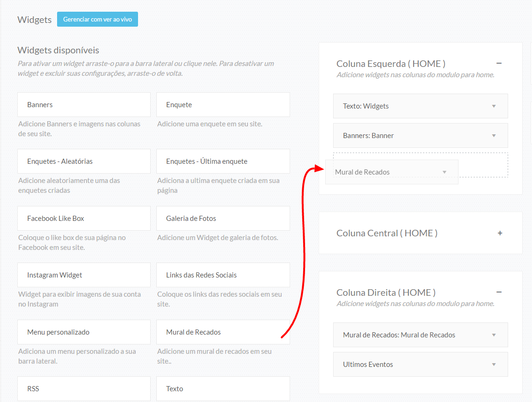Image resolution: width=532 pixels, height=402 pixels.
Task: Click 'Adiciona um menu personalizado a sua' text
Action: coord(77,351)
